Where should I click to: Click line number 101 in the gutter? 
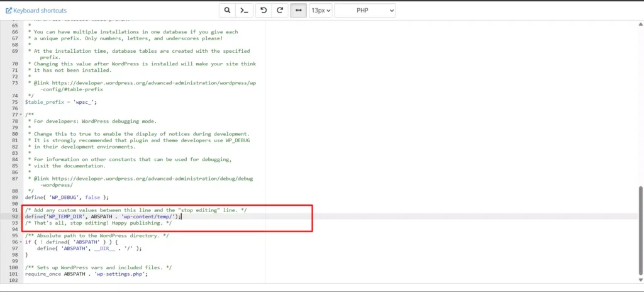click(15, 274)
